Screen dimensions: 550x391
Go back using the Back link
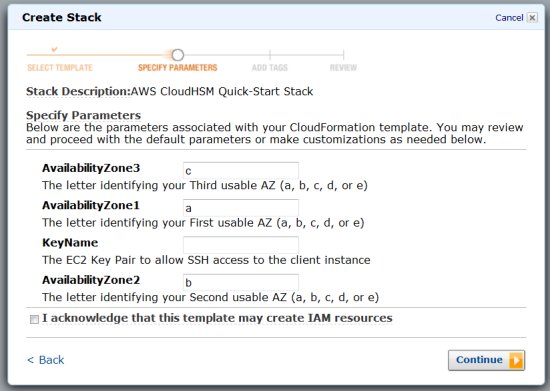pyautogui.click(x=46, y=360)
